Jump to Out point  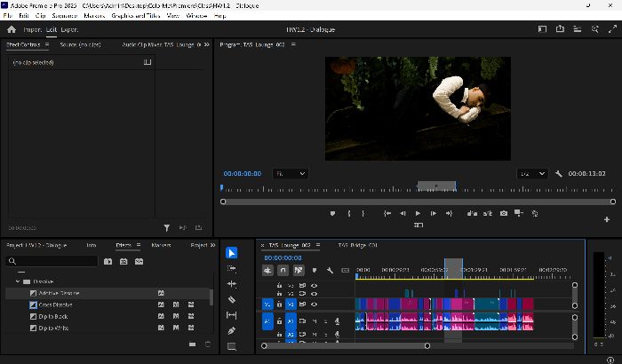(x=449, y=213)
